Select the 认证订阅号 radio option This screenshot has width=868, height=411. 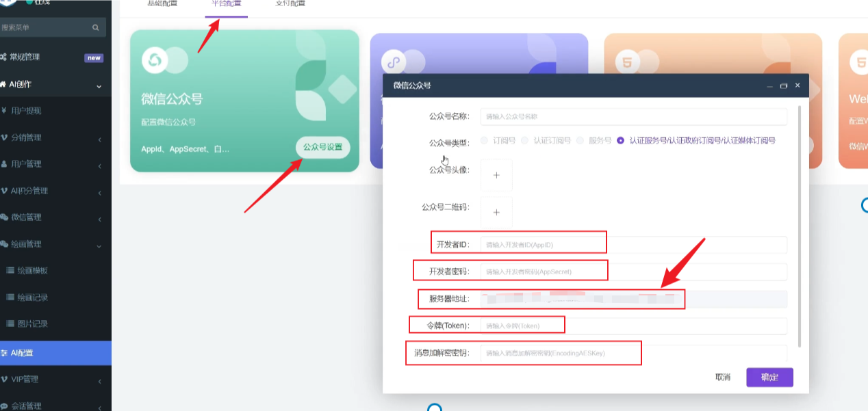click(x=525, y=141)
